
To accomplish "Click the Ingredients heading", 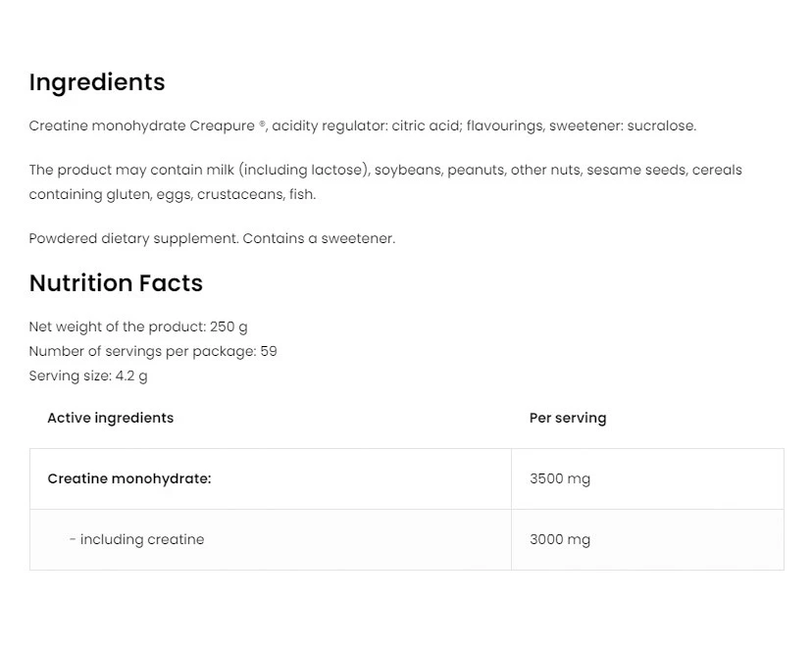I will point(97,82).
